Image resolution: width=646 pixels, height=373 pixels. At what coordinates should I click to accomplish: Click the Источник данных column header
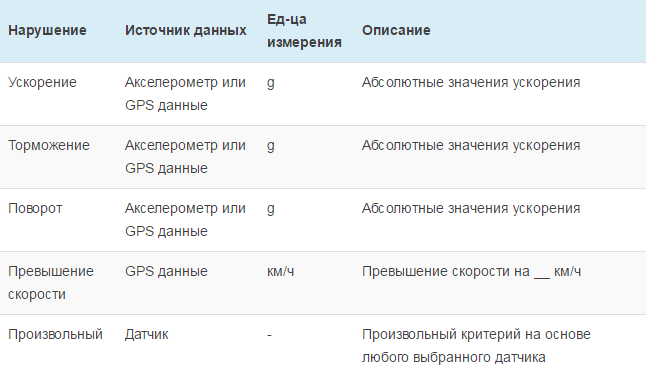click(x=186, y=30)
